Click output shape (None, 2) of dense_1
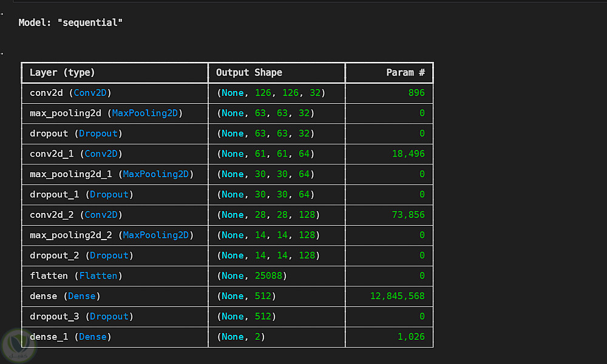This screenshot has height=364, width=607. (241, 337)
